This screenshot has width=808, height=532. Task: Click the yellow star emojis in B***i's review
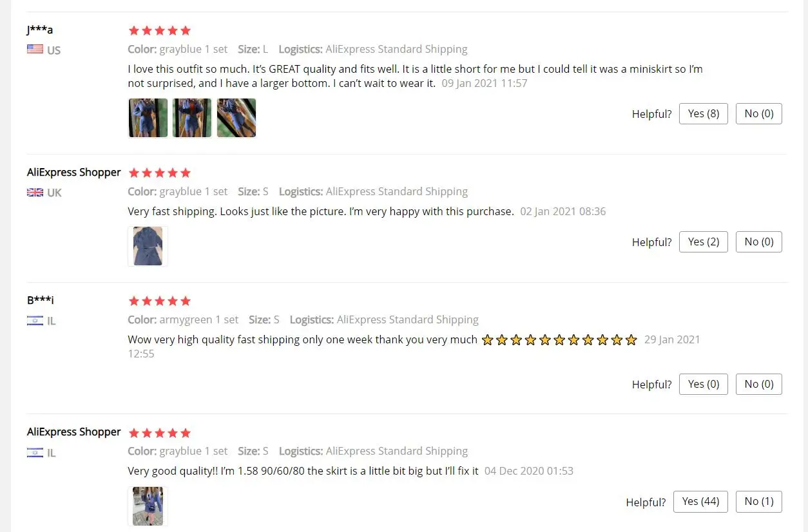pos(559,339)
